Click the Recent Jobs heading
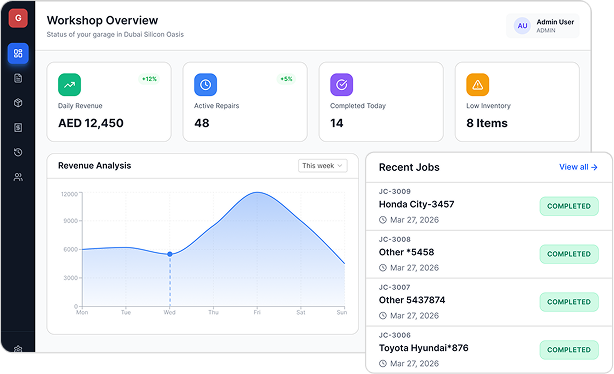Screen dimensions: 614x374 [x=409, y=167]
